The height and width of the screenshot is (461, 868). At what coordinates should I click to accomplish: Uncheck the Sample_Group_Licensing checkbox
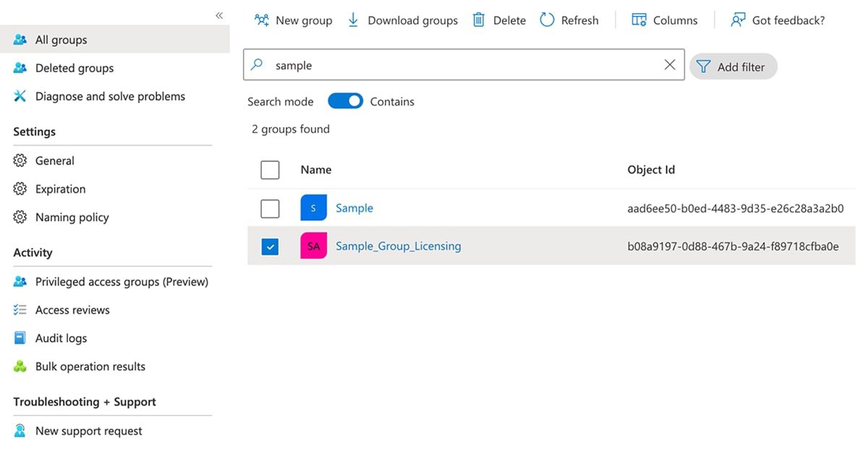click(270, 246)
